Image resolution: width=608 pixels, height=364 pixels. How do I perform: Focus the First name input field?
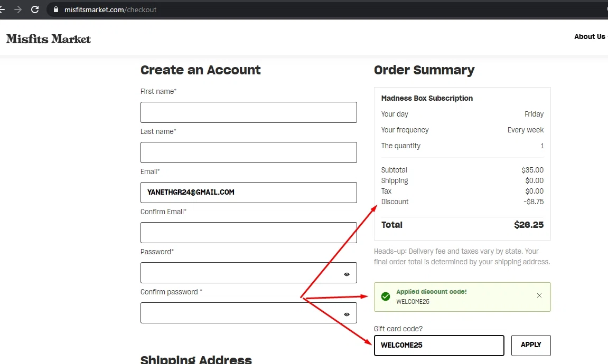pos(249,112)
